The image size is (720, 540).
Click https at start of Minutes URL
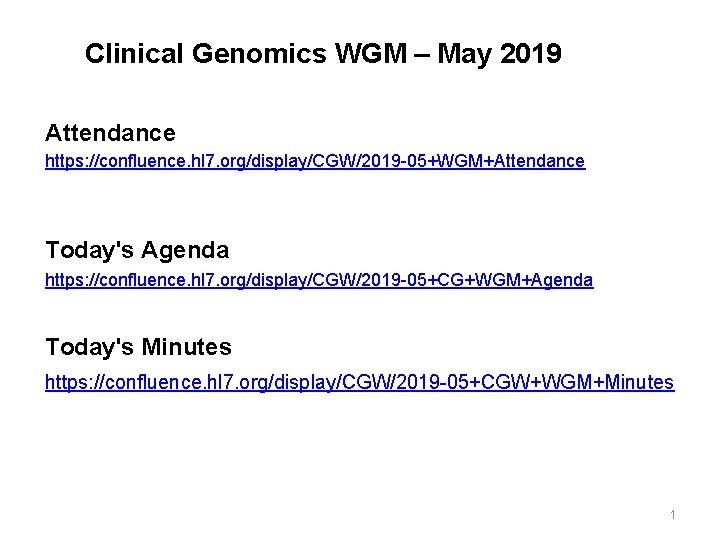(64, 382)
